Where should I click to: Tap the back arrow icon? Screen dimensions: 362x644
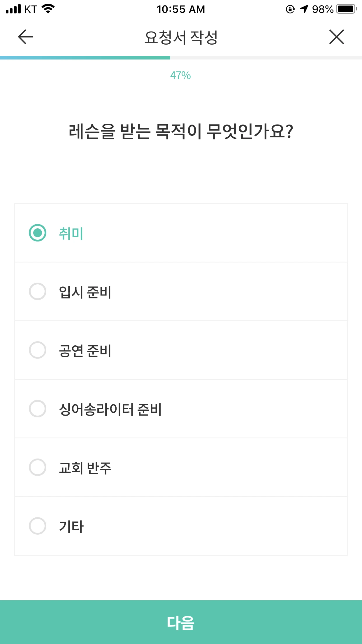coord(25,37)
